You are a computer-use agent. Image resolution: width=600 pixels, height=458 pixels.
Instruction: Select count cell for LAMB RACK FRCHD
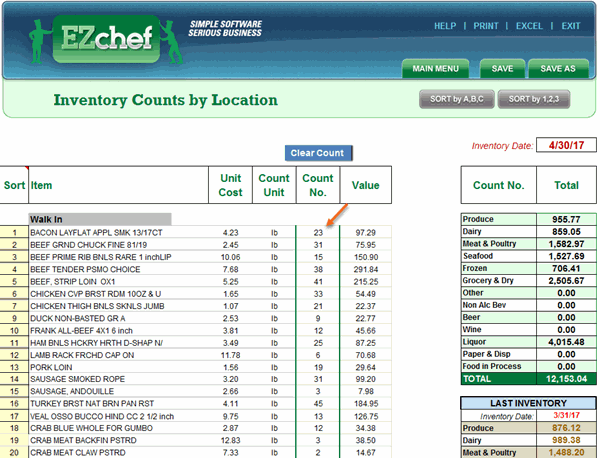point(318,355)
